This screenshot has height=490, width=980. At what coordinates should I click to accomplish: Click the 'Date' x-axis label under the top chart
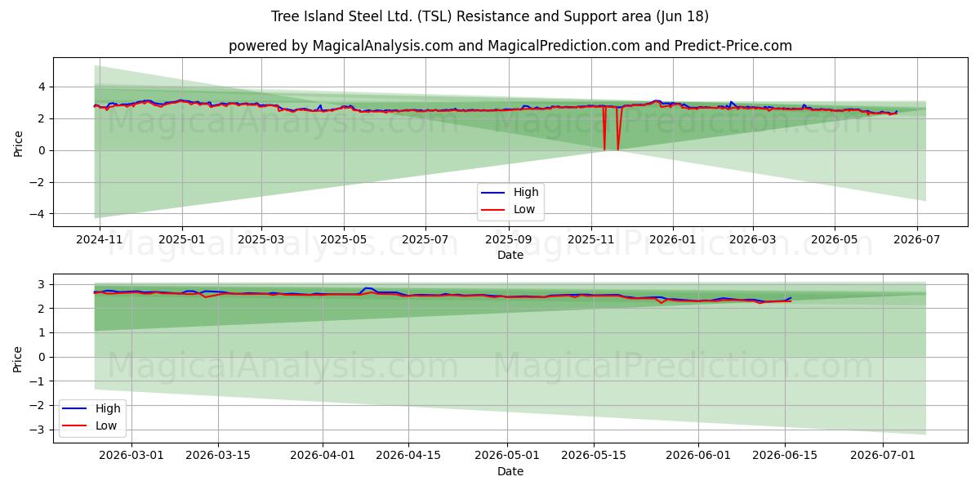[x=510, y=256]
